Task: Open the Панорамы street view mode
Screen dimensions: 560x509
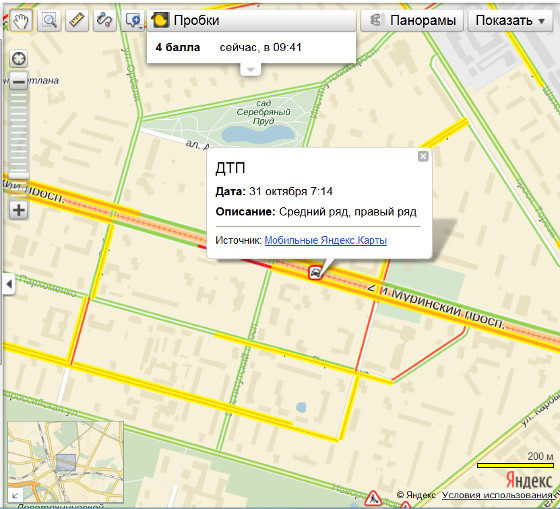Action: (412, 20)
